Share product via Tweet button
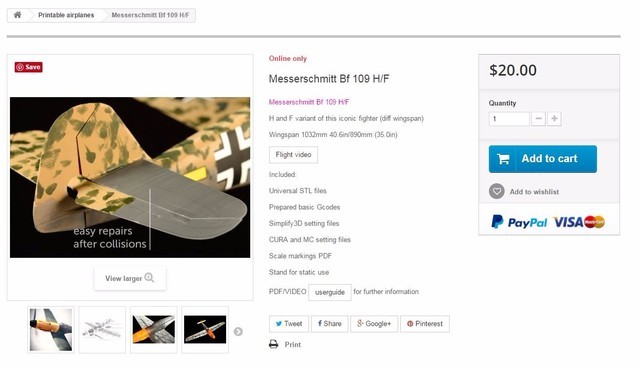 pos(289,324)
